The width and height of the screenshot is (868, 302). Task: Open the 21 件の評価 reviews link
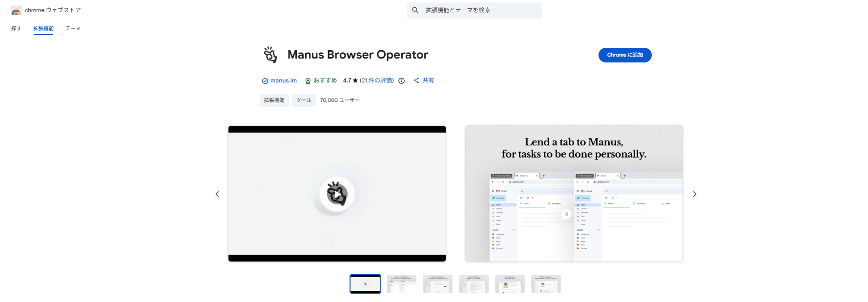click(377, 81)
